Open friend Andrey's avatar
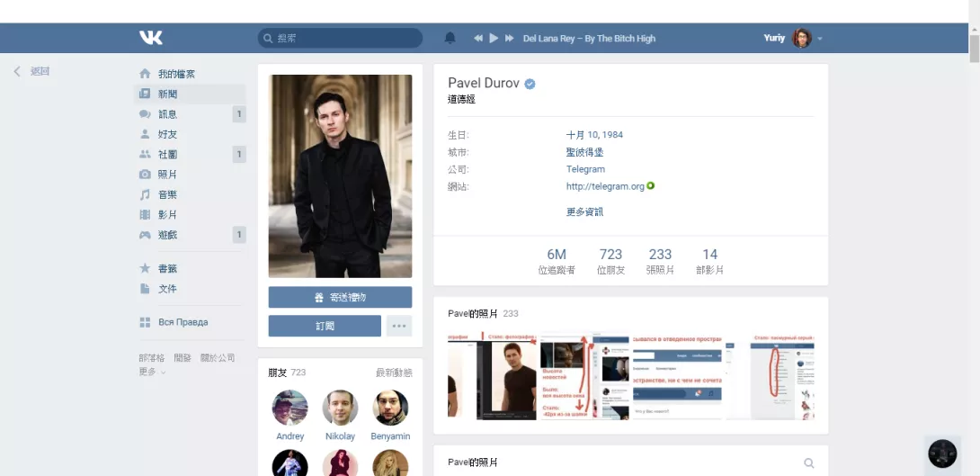Screen dimensions: 980x476 point(290,408)
